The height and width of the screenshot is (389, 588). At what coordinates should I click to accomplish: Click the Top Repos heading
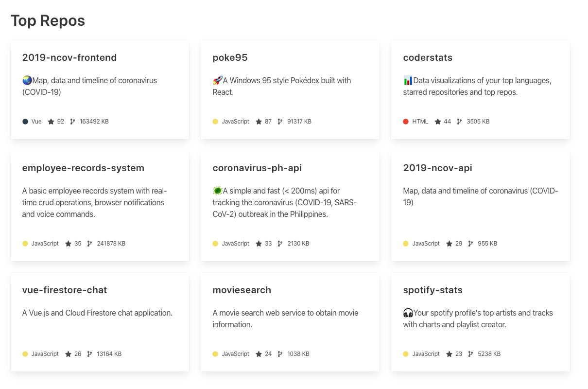point(47,20)
